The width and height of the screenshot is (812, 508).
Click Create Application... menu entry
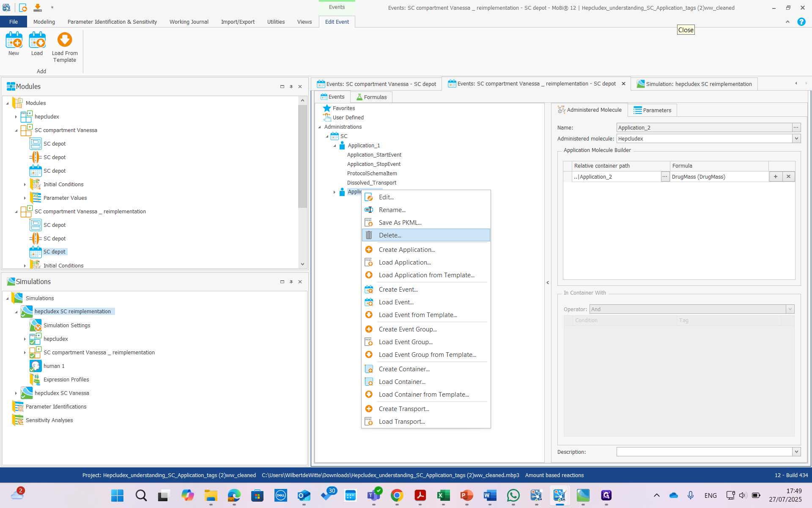coord(406,250)
